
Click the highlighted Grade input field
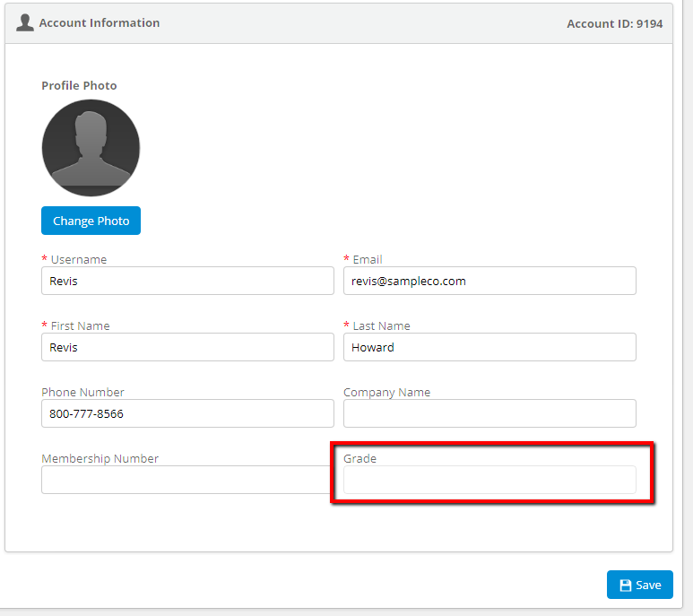tap(489, 480)
